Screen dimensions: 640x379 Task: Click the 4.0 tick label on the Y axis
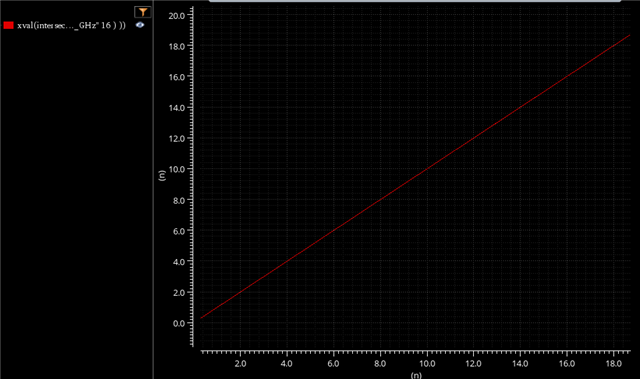179,262
